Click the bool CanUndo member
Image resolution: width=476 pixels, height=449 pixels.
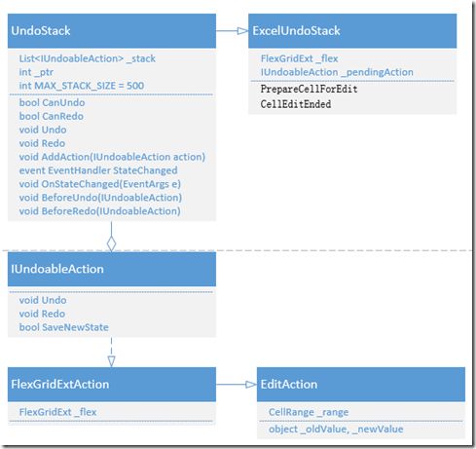tap(52, 102)
